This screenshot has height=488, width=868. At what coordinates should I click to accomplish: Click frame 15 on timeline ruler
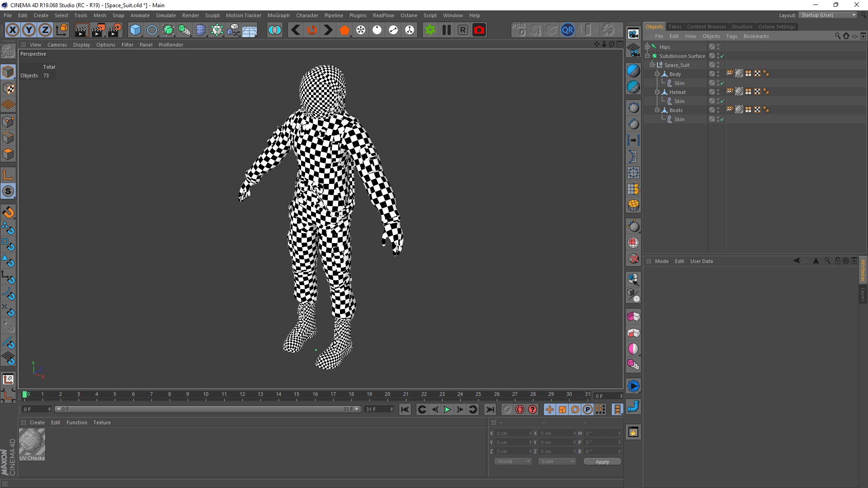[297, 395]
